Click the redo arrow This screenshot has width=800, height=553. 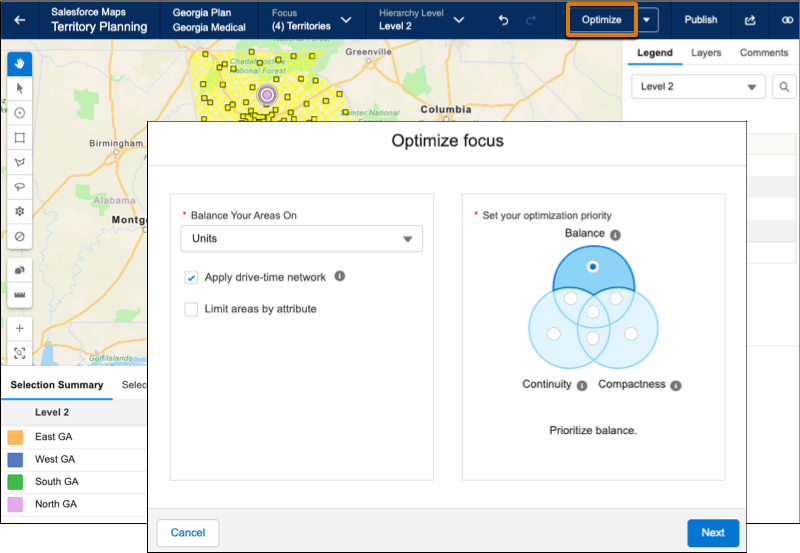pyautogui.click(x=531, y=20)
